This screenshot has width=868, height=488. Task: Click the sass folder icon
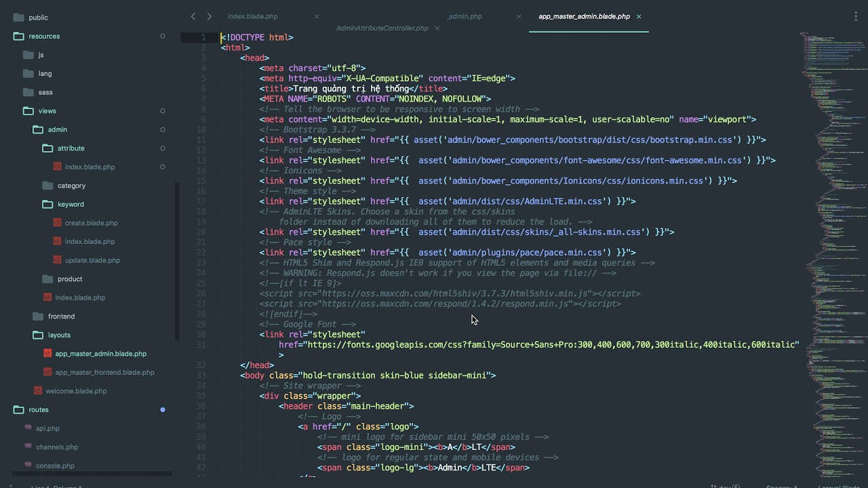click(28, 92)
